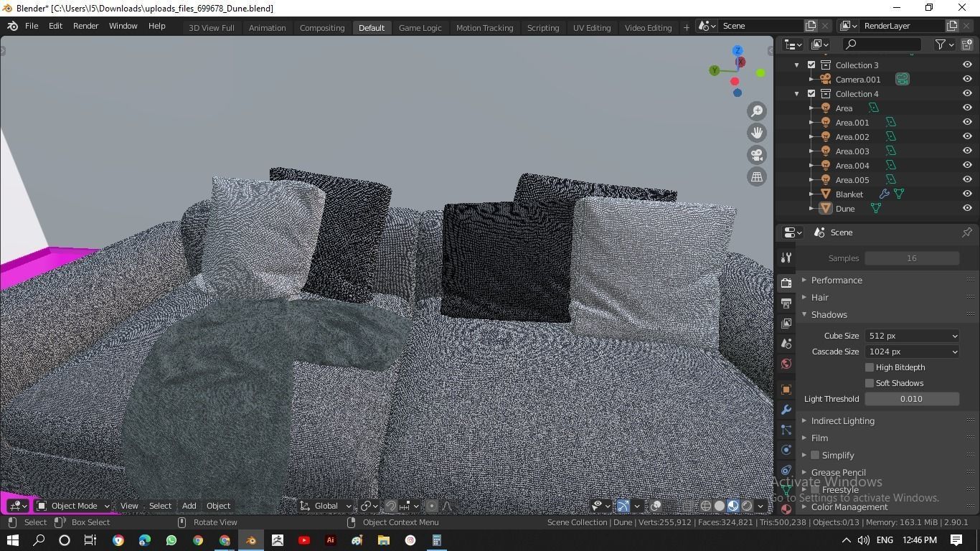Select the Dune object in outliner

coord(845,208)
